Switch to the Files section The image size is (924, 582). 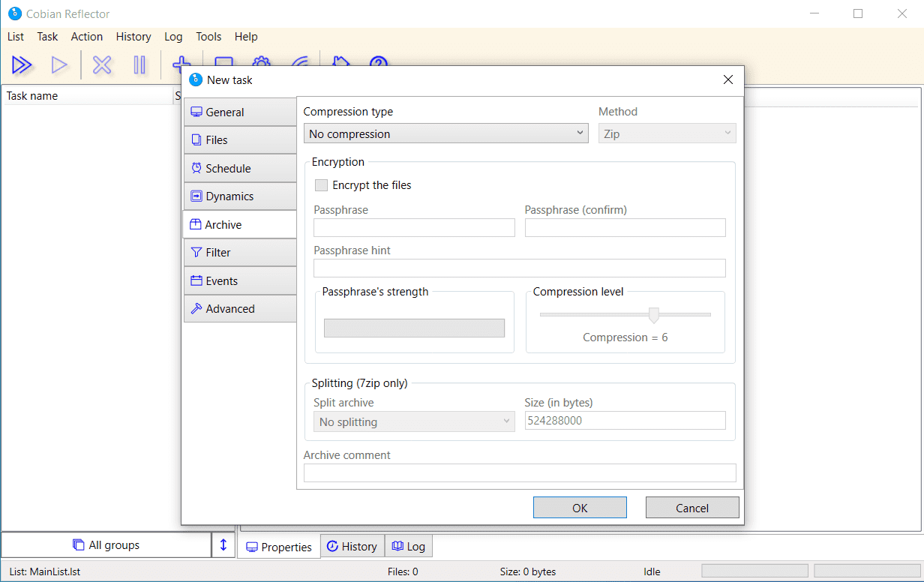[240, 140]
